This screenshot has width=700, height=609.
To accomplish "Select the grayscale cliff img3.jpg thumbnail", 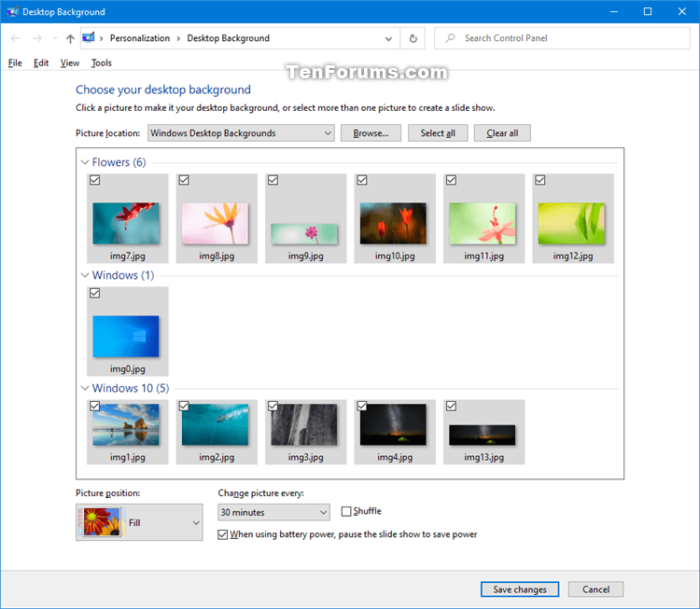I will pos(304,424).
